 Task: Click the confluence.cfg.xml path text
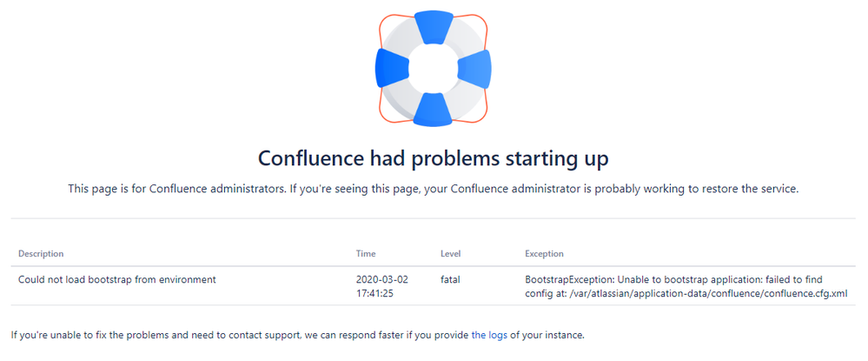tap(708, 293)
